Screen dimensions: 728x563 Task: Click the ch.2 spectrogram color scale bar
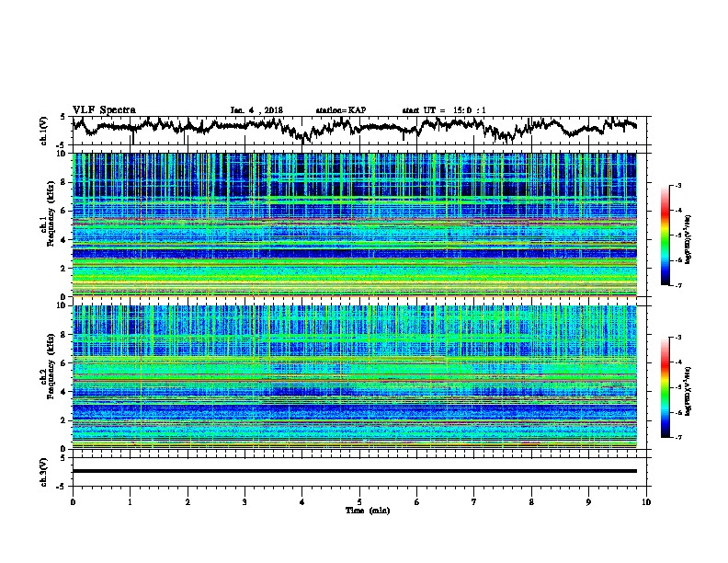click(665, 387)
